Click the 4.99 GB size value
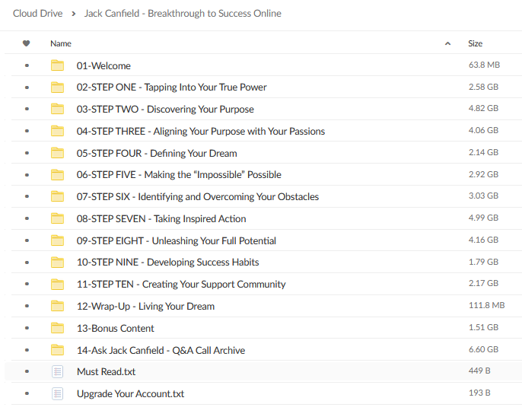Viewport: 522px width, 420px height. [x=483, y=218]
